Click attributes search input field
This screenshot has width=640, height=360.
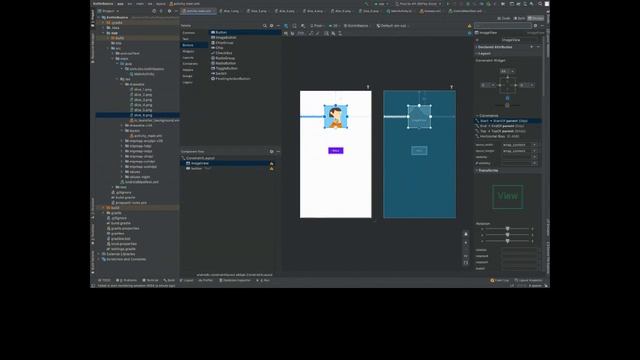pyautogui.click(x=503, y=26)
